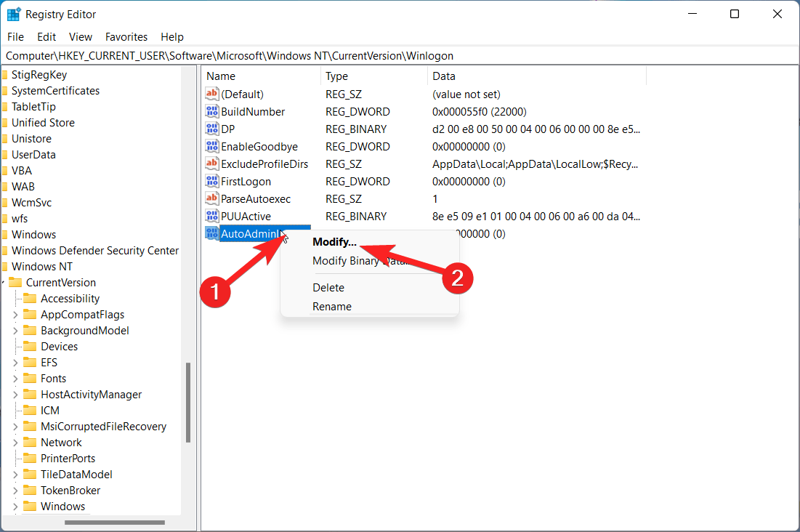Select Rename in the context menu

(331, 306)
